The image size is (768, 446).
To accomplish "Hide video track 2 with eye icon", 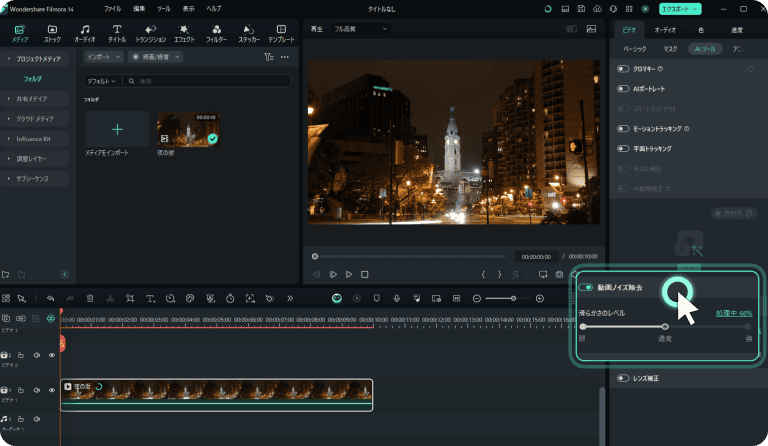I will pyautogui.click(x=52, y=355).
